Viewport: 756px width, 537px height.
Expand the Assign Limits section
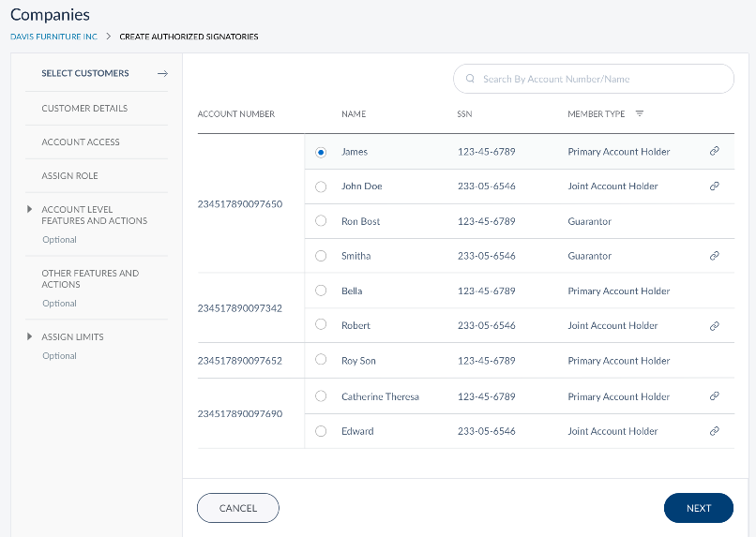click(x=30, y=336)
